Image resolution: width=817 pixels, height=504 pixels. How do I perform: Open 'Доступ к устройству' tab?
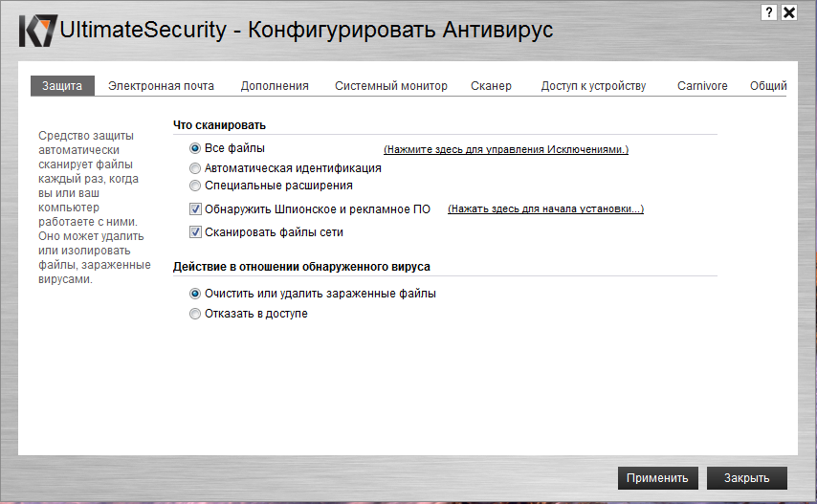[593, 86]
